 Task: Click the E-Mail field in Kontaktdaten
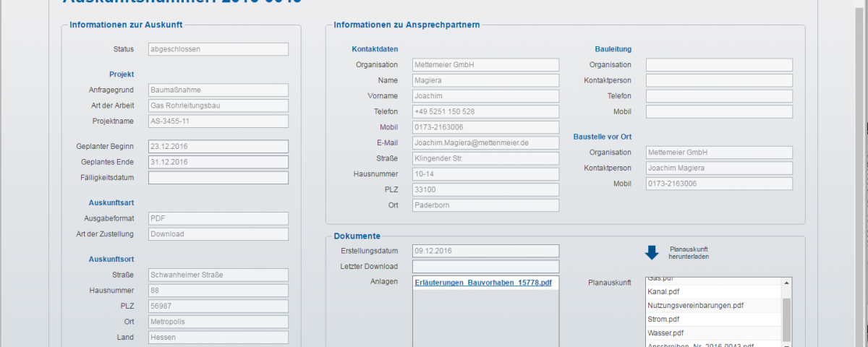pyautogui.click(x=485, y=143)
